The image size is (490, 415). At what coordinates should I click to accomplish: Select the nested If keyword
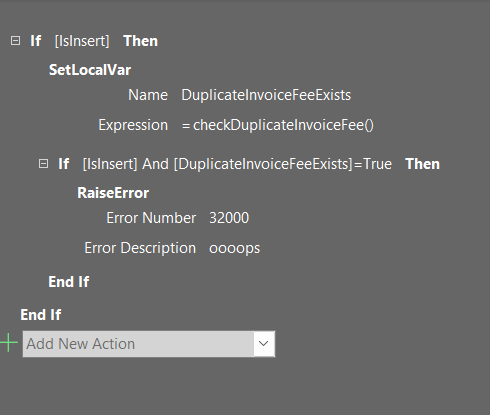(x=64, y=164)
